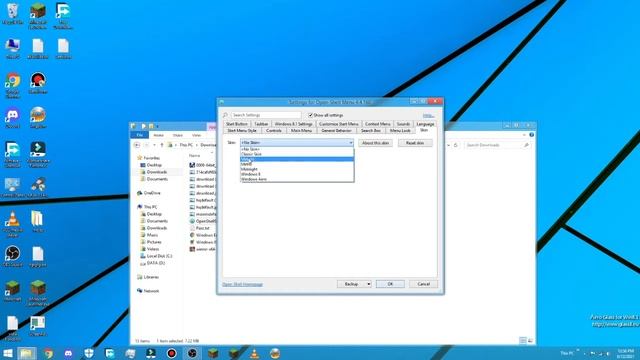Choose Windows Aero from the skin list
640x360 pixels.
[x=297, y=179]
